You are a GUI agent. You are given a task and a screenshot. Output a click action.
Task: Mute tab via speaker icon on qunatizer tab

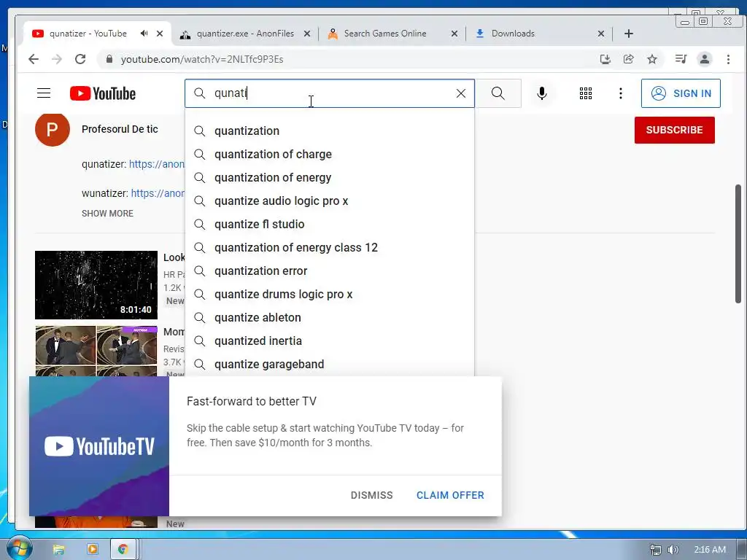tap(144, 34)
